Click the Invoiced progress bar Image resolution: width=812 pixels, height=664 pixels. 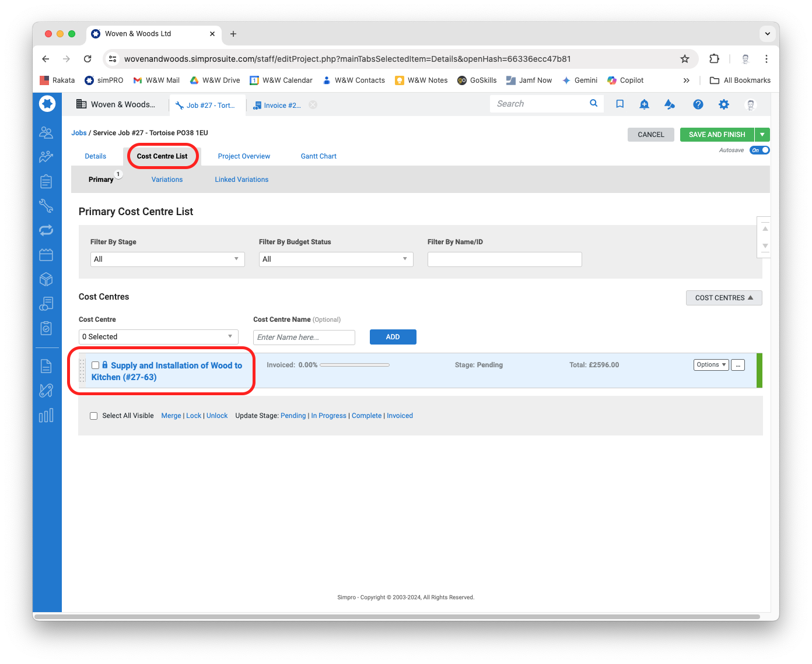(355, 365)
